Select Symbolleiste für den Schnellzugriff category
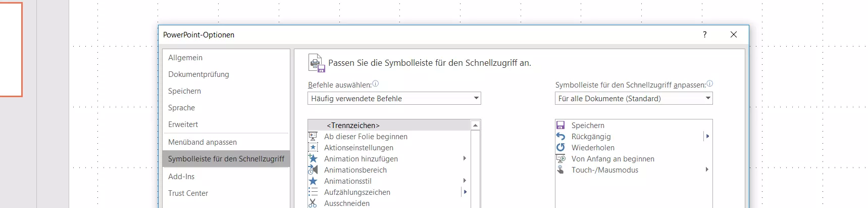The image size is (868, 208). (x=226, y=159)
